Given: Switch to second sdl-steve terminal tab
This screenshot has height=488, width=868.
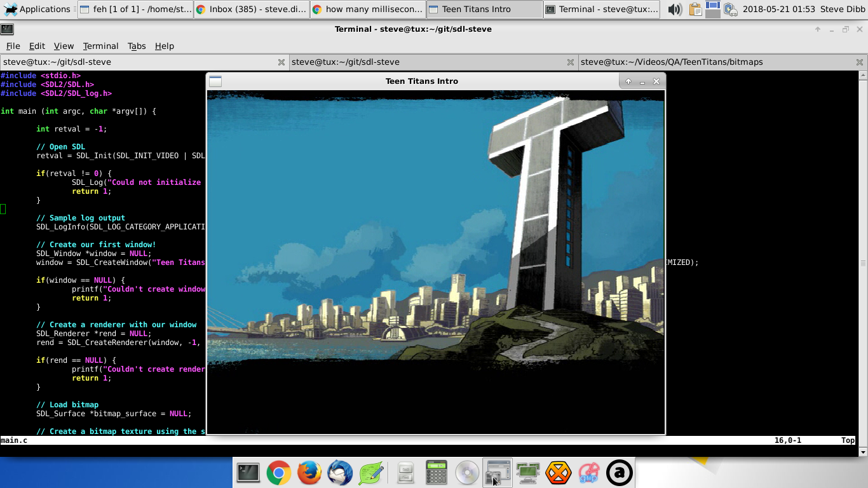Looking at the screenshot, I should [434, 62].
